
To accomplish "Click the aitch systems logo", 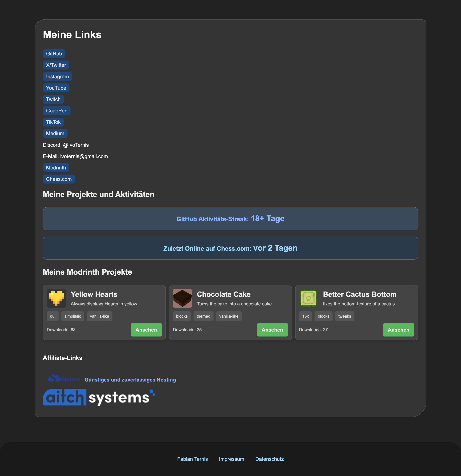I will coord(99,397).
